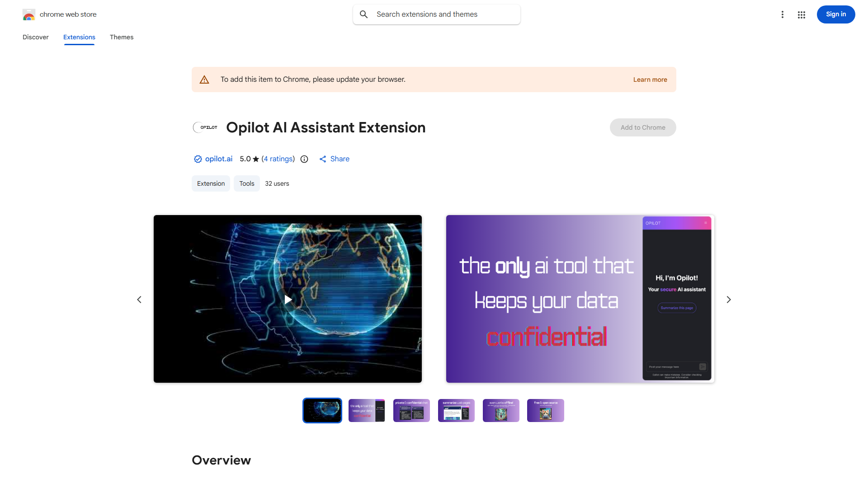Open the Google apps grid menu

tap(801, 14)
